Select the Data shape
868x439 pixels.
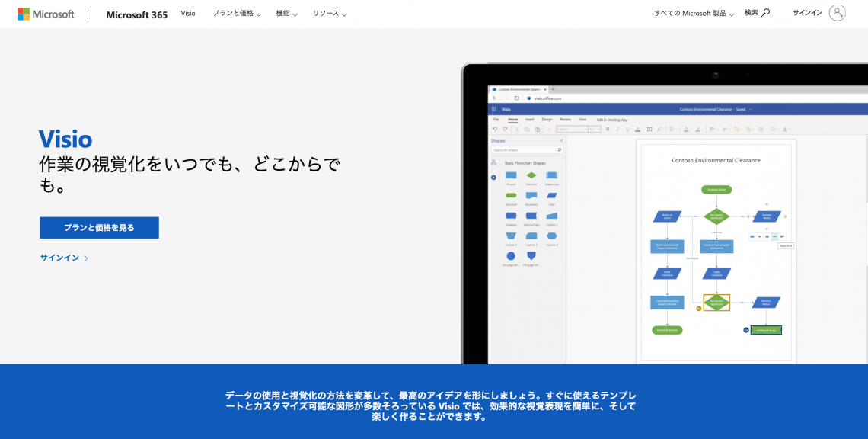(552, 195)
